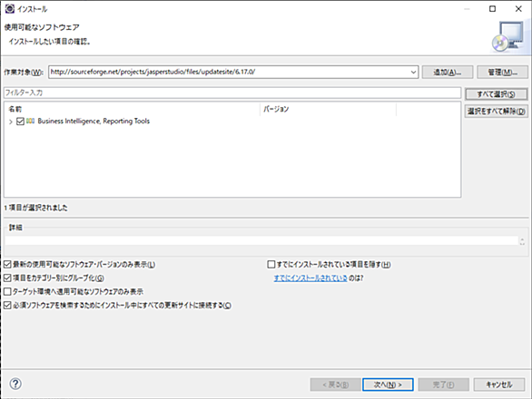532x399 pixels.
Task: Maximize the インストール window
Action: tap(492, 9)
